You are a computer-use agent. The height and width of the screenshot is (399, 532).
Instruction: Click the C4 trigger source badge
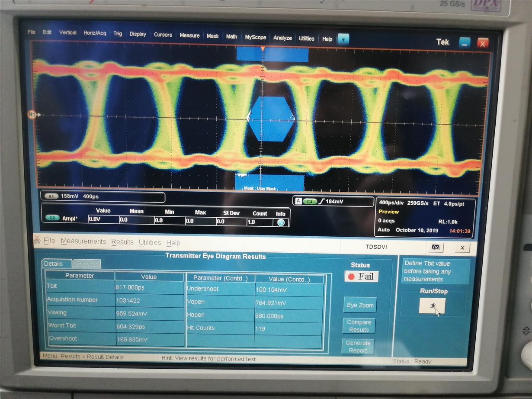pos(309,201)
